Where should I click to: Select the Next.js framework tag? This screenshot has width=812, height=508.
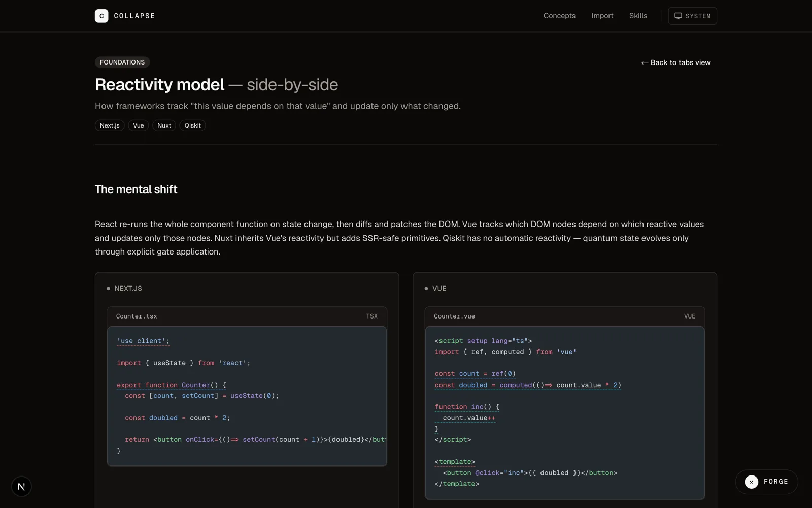coord(110,125)
